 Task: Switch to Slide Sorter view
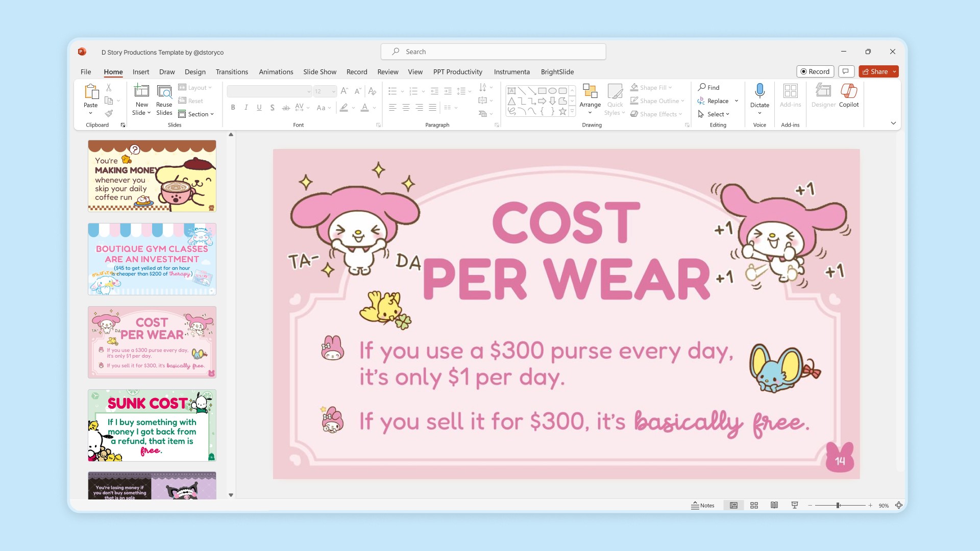[754, 505]
